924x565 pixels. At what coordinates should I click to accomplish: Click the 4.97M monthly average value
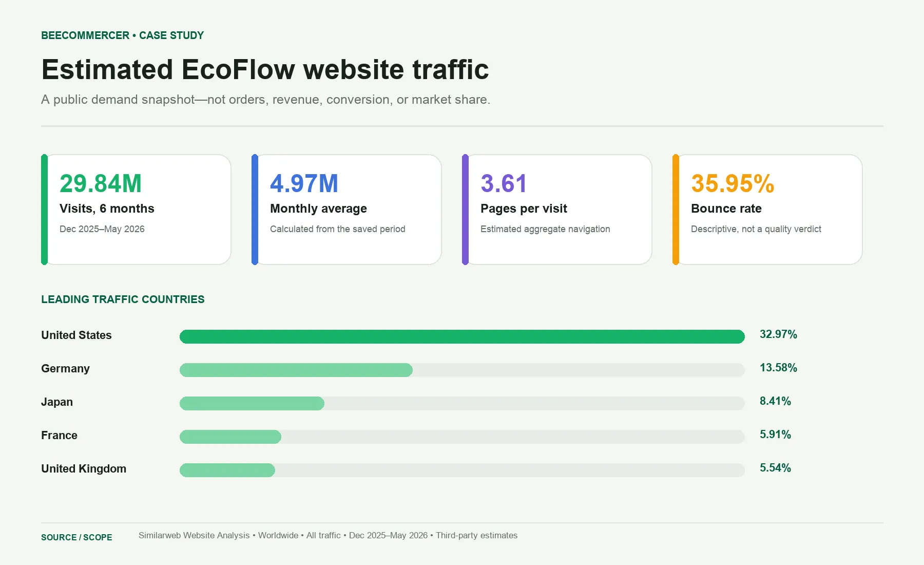[304, 183]
